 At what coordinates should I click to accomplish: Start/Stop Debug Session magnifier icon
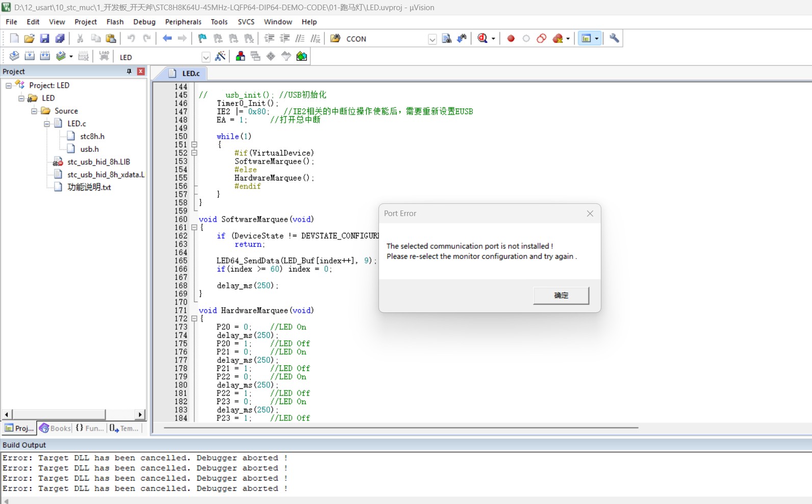pyautogui.click(x=483, y=39)
